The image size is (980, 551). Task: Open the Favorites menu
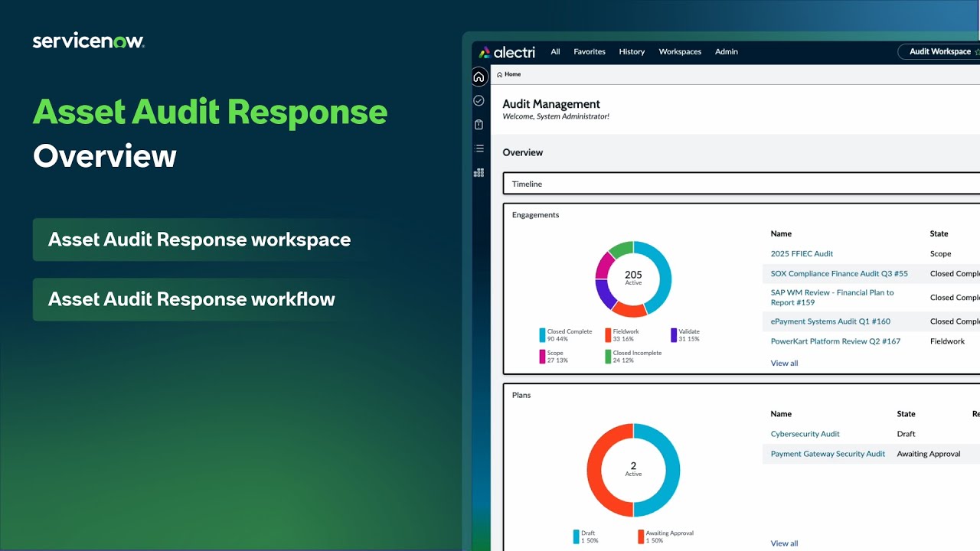(x=589, y=51)
